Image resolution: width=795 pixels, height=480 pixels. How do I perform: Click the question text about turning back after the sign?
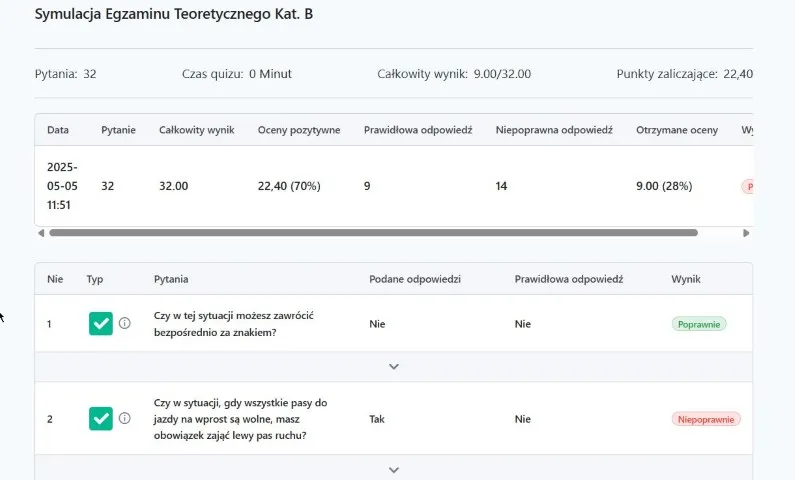(x=235, y=324)
